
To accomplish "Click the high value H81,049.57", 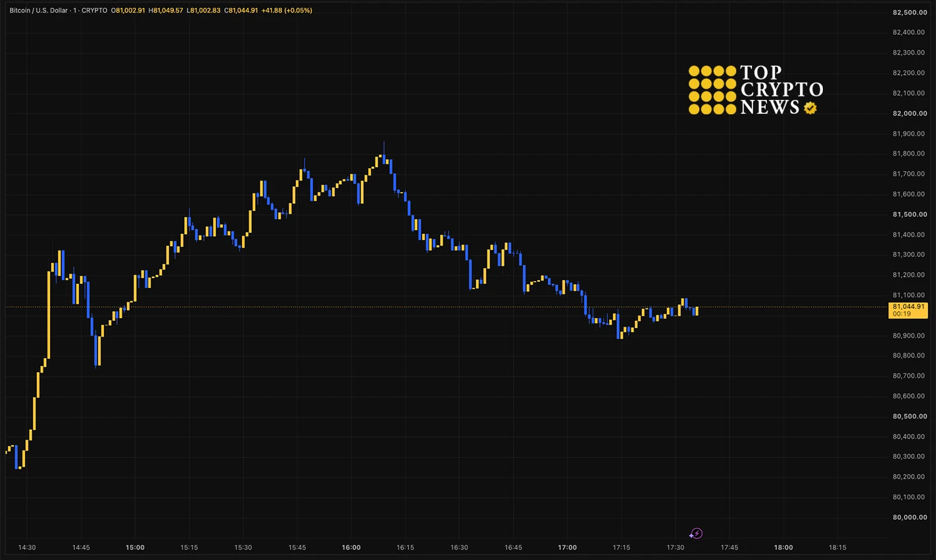I will pos(166,11).
